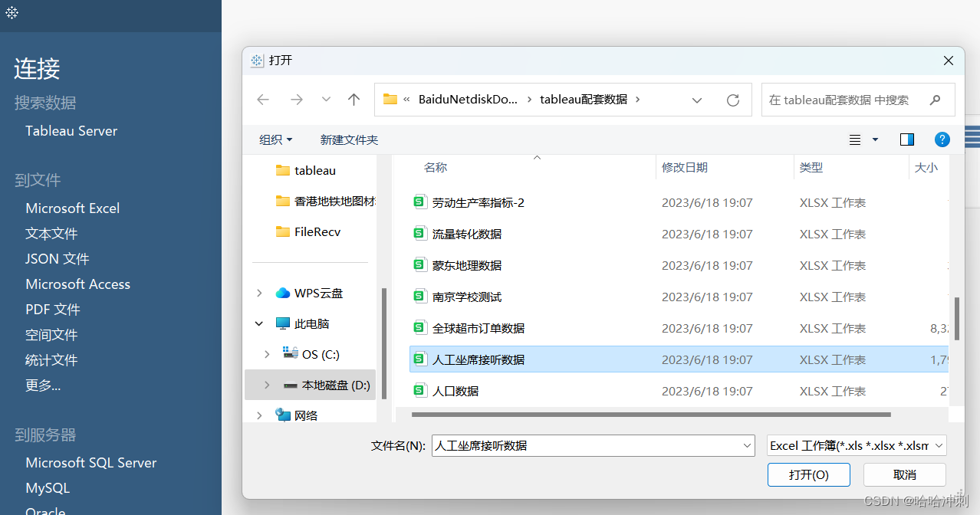This screenshot has height=515, width=980.
Task: Click the icon of file 南京学校测试
Action: (419, 297)
